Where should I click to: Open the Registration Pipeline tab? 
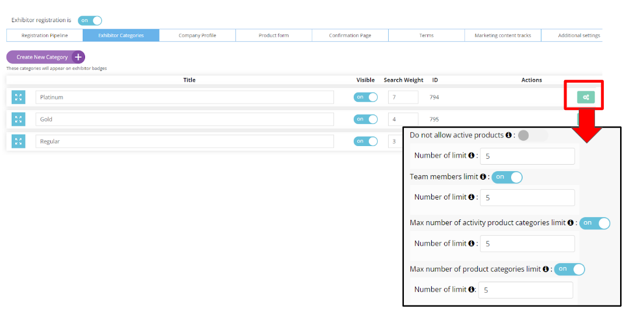click(45, 35)
